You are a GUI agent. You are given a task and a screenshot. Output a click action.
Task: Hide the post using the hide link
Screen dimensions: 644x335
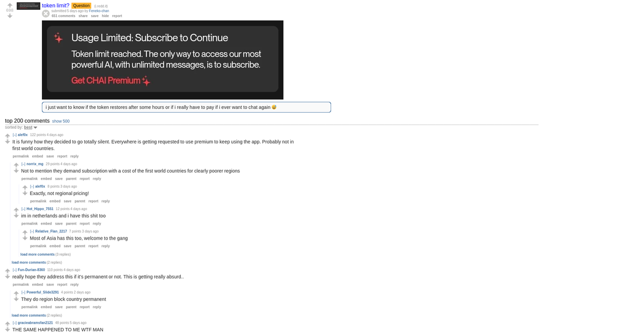pyautogui.click(x=105, y=16)
